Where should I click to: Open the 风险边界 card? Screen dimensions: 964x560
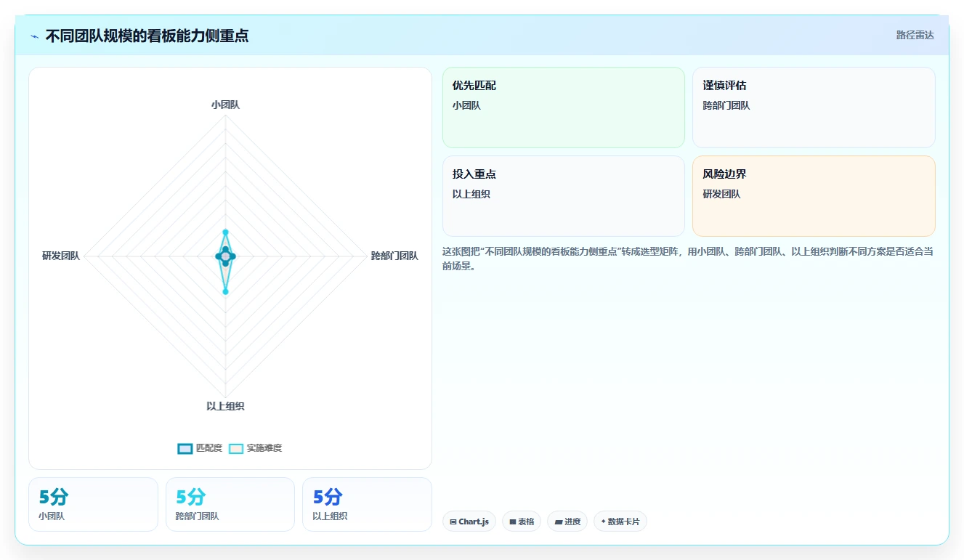[x=814, y=196]
